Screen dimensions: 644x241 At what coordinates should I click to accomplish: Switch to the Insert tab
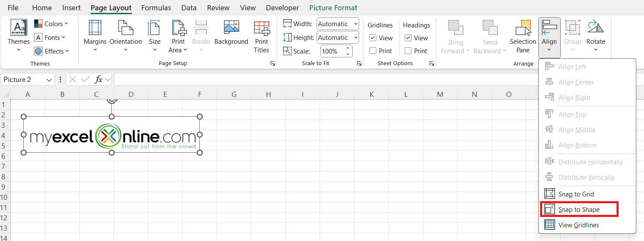(71, 8)
